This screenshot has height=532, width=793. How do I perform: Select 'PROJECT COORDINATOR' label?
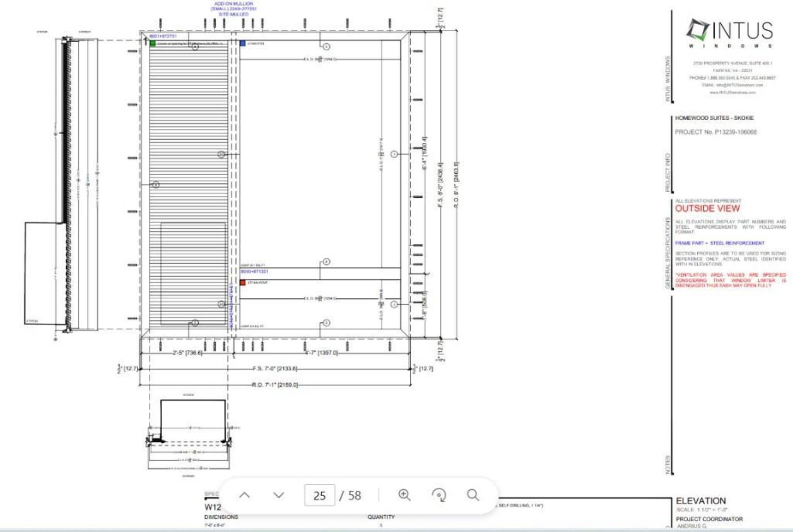coord(709,519)
